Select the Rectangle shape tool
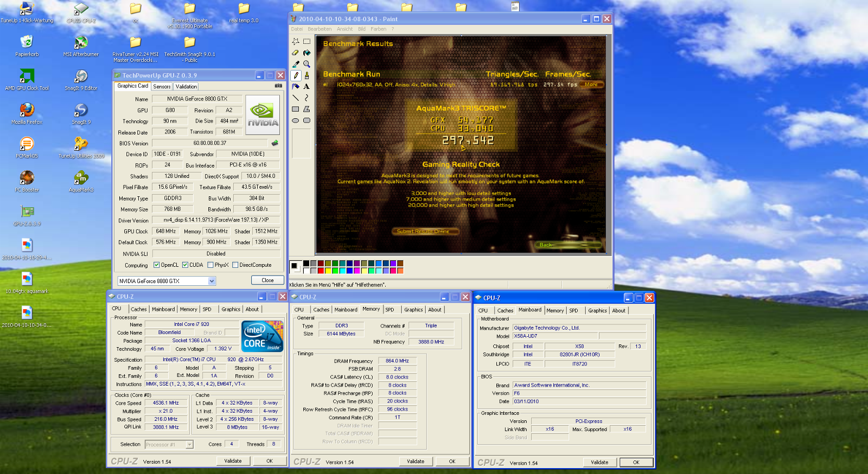This screenshot has height=474, width=868. pos(296,109)
